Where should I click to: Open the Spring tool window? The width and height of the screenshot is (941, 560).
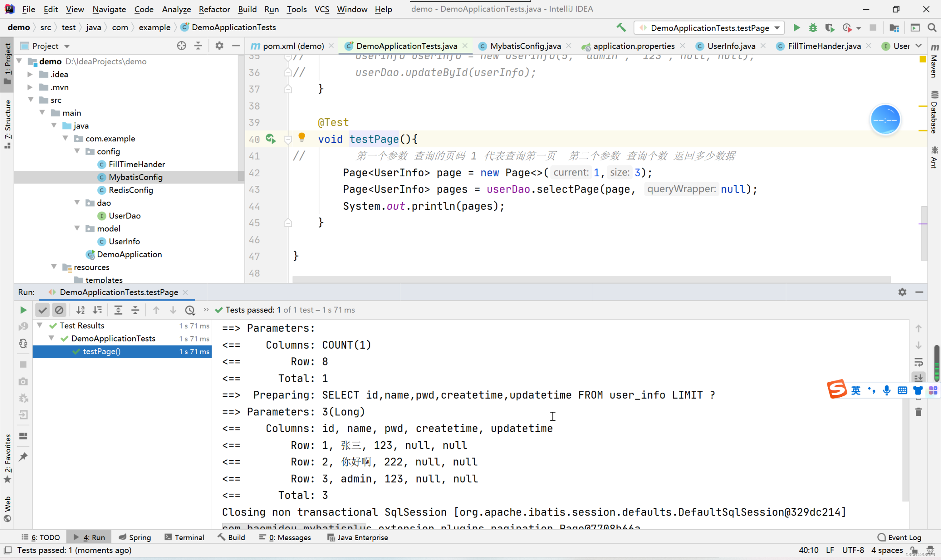[x=135, y=537]
